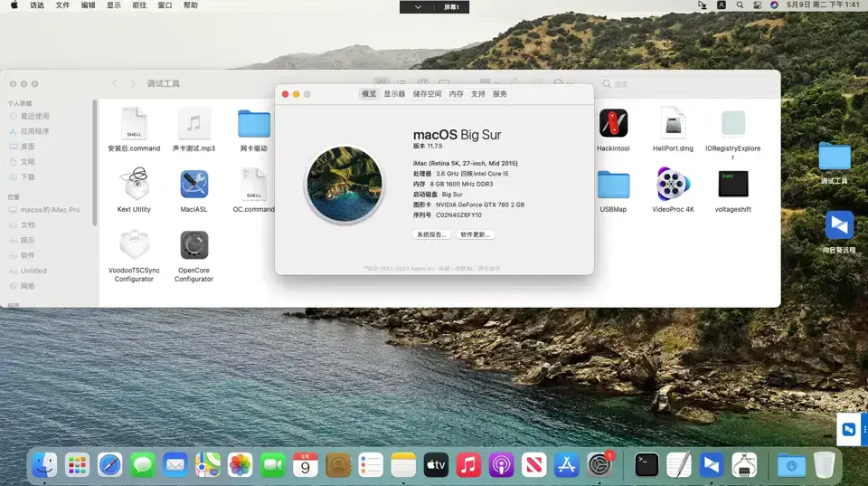Select macos的 iMac Pro in sidebar

[46, 209]
